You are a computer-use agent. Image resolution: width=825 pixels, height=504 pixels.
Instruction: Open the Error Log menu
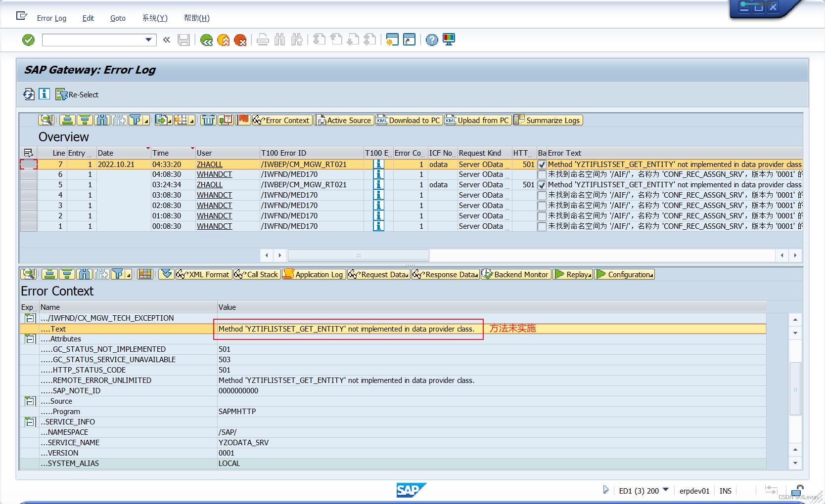tap(51, 18)
